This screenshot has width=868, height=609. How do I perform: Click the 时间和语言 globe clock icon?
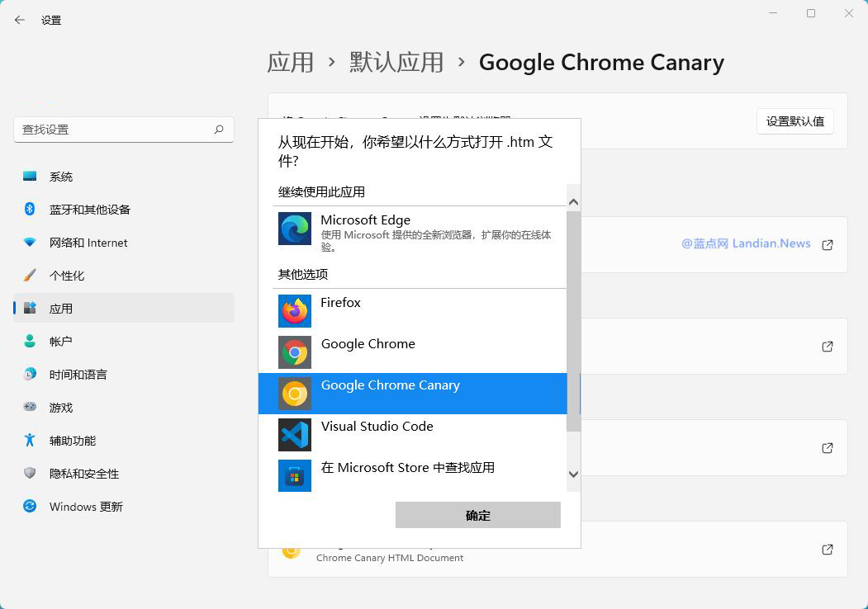30,374
